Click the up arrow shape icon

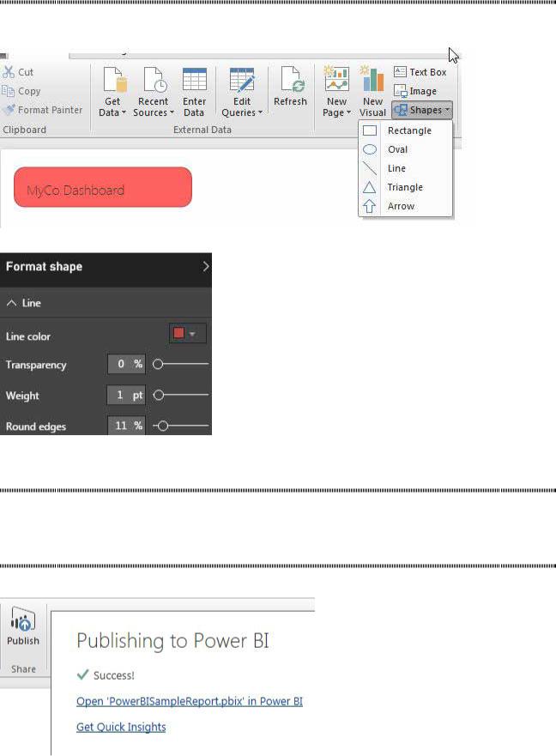pyautogui.click(x=370, y=206)
